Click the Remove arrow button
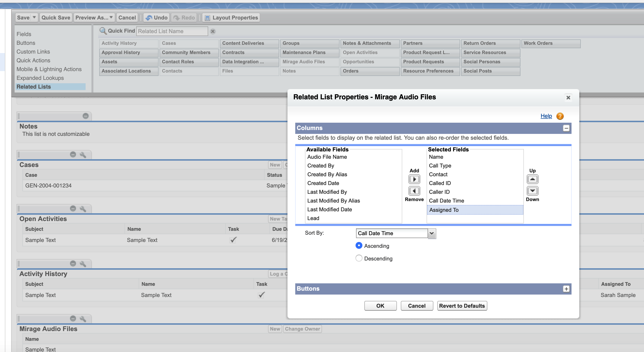The width and height of the screenshot is (644, 352). click(x=414, y=191)
